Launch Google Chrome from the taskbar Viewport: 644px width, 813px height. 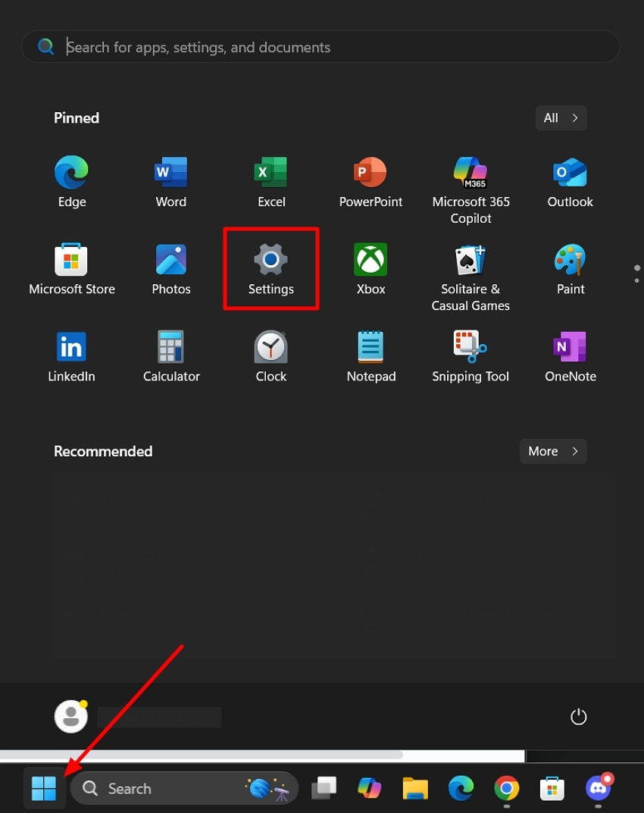[506, 788]
